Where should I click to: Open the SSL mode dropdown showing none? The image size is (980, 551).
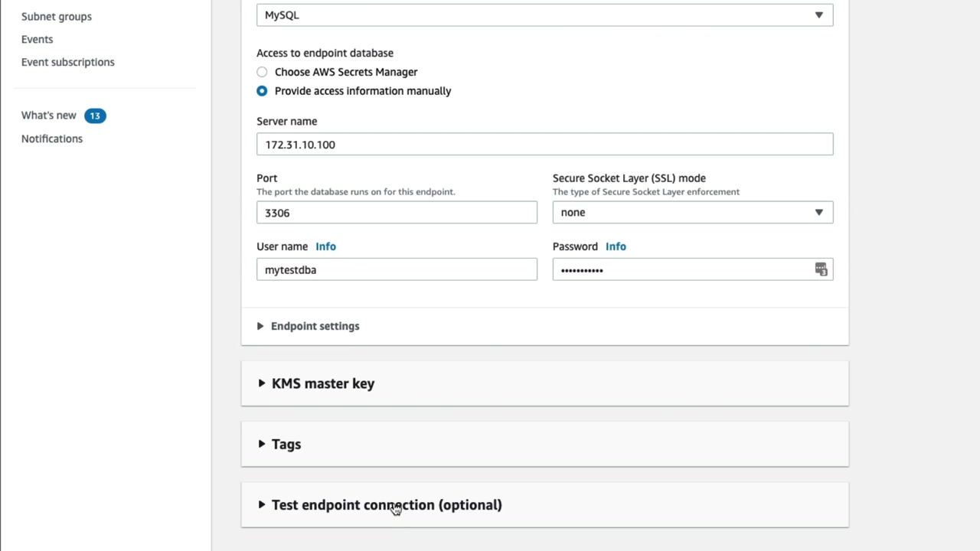pyautogui.click(x=692, y=213)
